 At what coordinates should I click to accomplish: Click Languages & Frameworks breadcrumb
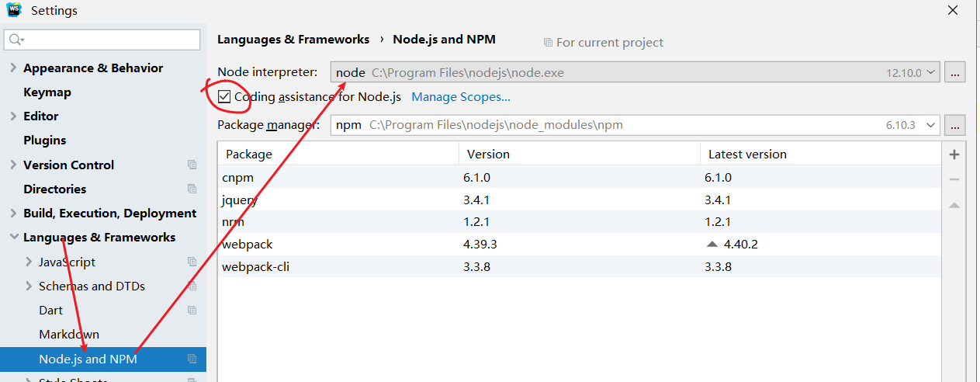[x=293, y=39]
